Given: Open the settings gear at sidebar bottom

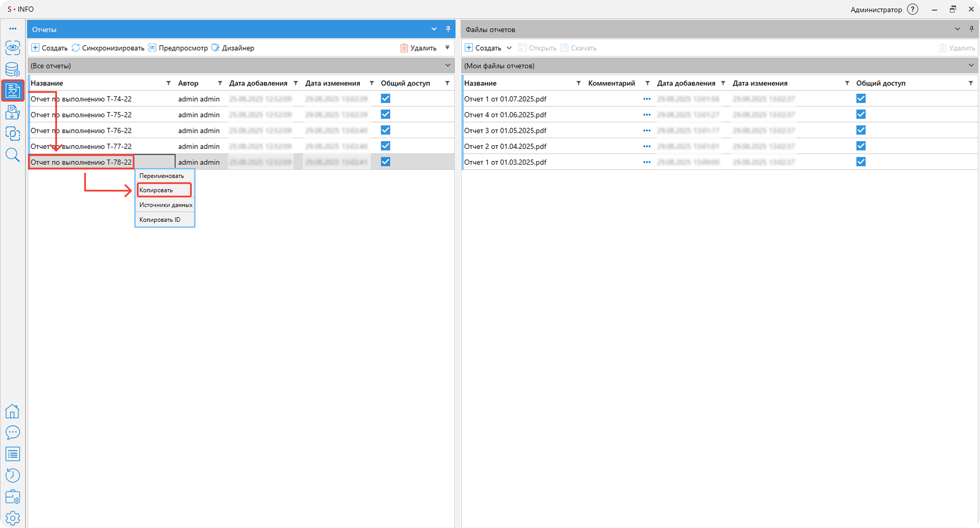Looking at the screenshot, I should point(13,518).
